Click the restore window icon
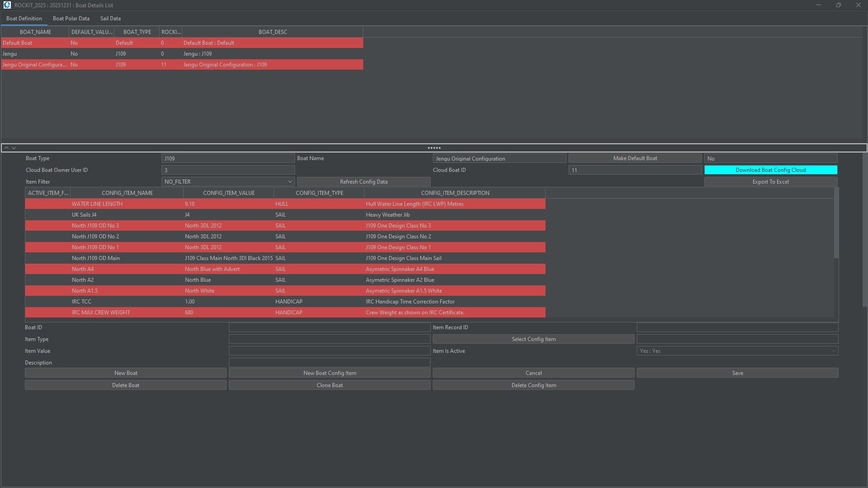The height and width of the screenshot is (488, 868). 838,5
